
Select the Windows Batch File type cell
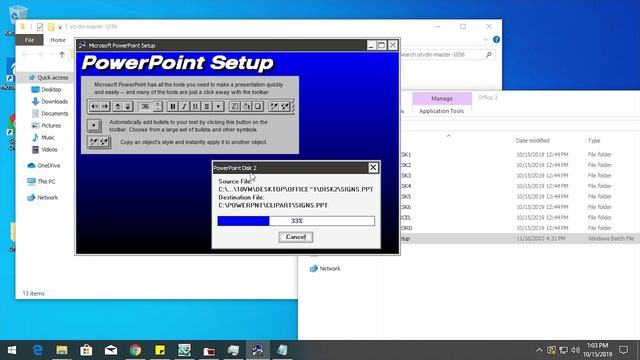pyautogui.click(x=611, y=238)
